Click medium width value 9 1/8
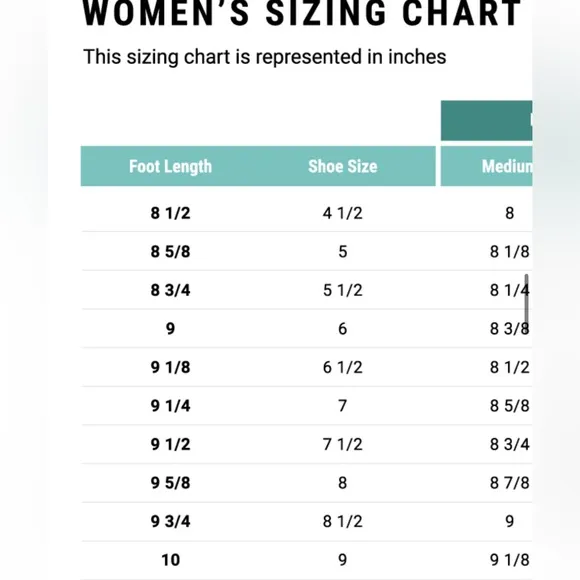Screen dimensions: 580x580 coord(510,560)
